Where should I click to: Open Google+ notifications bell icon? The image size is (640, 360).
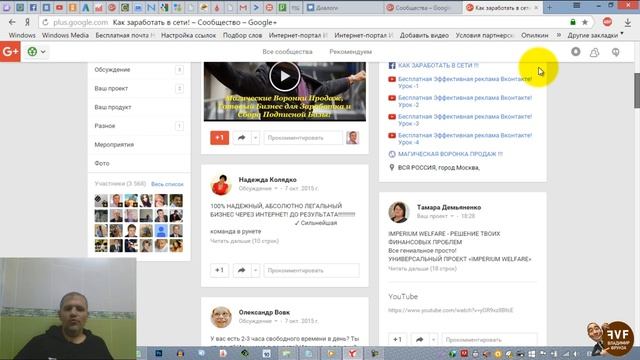coord(576,52)
